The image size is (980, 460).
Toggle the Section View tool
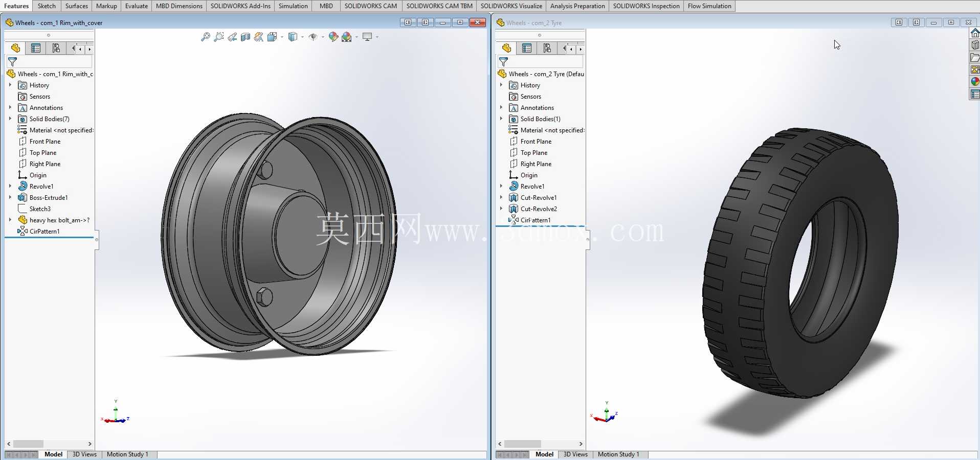[x=246, y=37]
